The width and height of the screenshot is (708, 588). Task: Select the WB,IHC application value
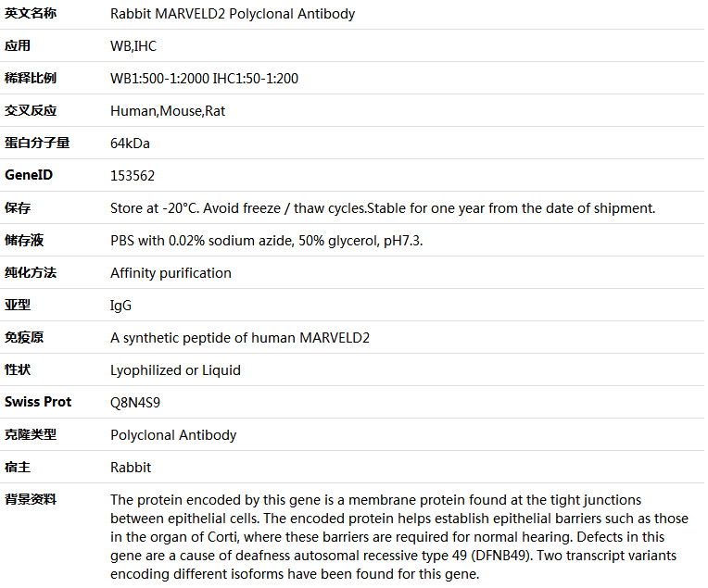[x=133, y=46]
